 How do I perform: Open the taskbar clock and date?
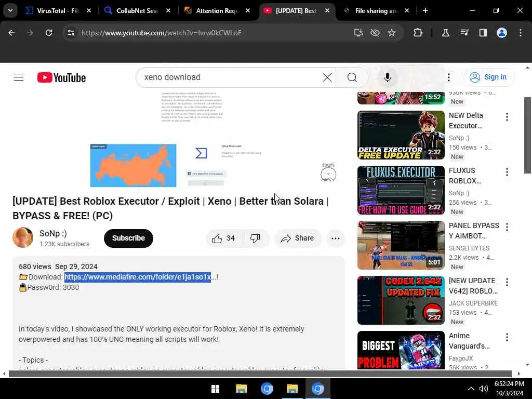pos(509,389)
